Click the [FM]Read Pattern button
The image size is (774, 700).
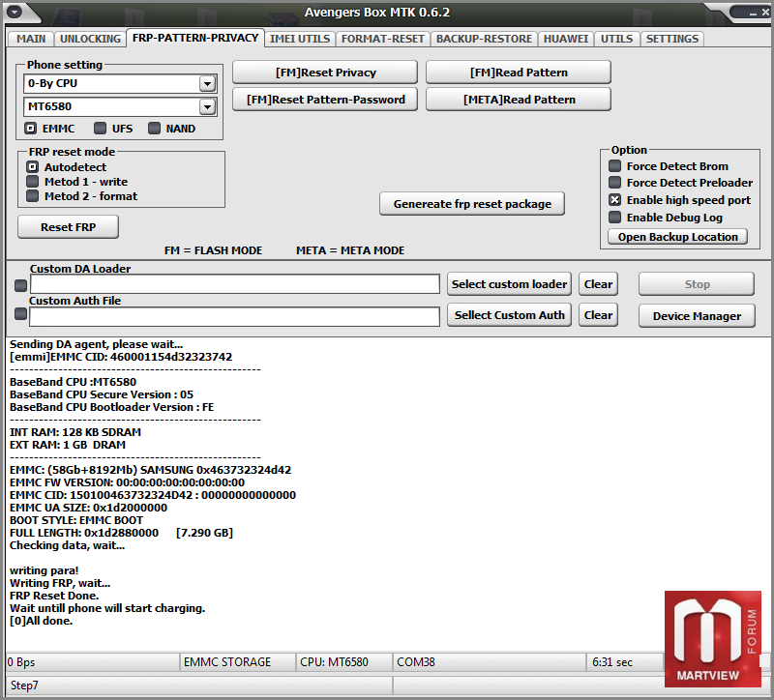[519, 73]
